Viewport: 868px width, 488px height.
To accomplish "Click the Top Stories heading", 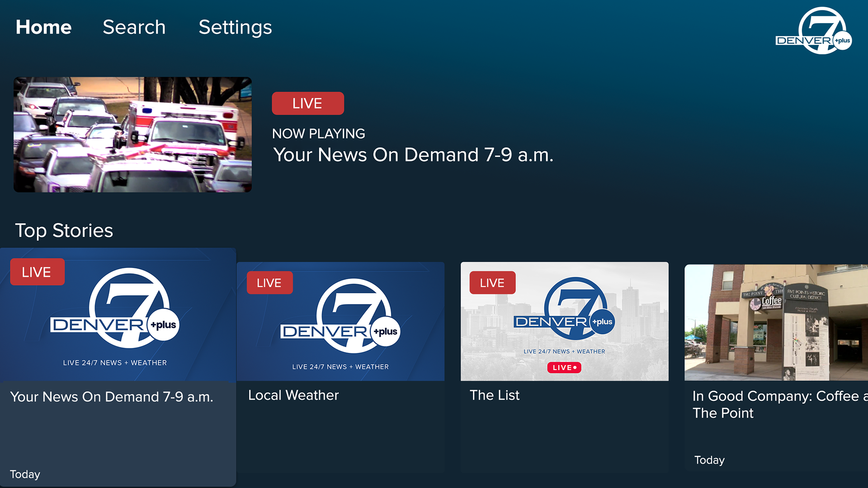I will click(x=64, y=230).
